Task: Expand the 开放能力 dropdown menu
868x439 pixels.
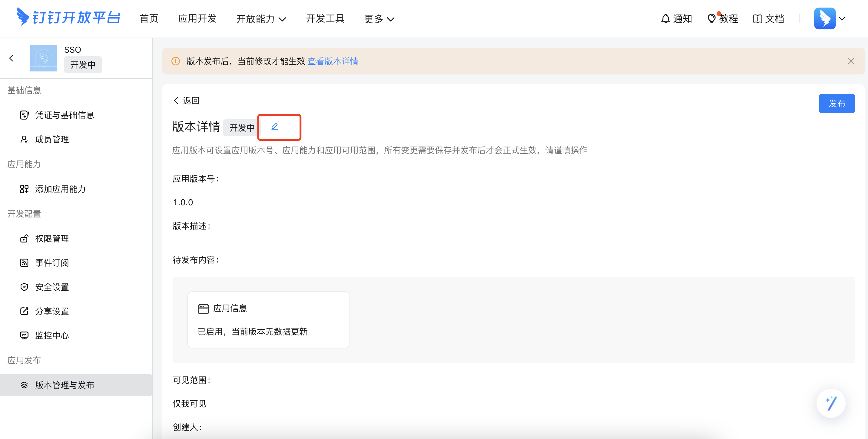Action: pyautogui.click(x=261, y=19)
